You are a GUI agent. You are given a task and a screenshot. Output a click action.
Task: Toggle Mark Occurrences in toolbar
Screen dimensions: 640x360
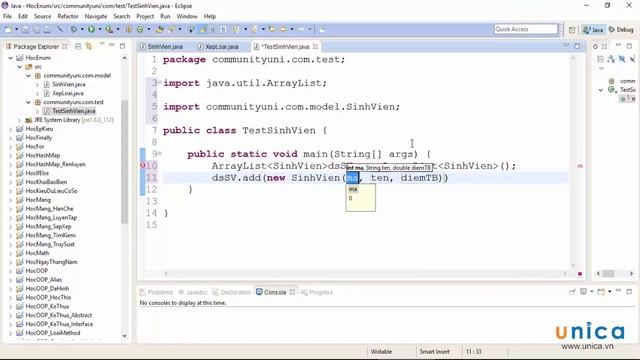(x=203, y=29)
